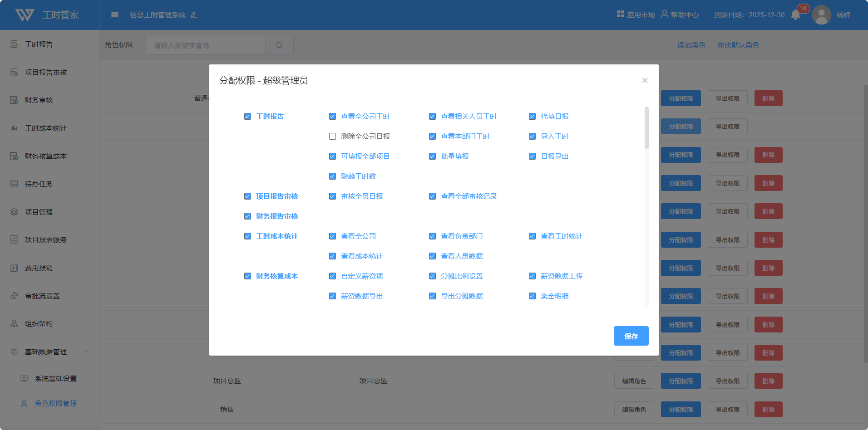Click the 帮助中心 person icon
Screen dimensions: 868x430
coord(664,14)
